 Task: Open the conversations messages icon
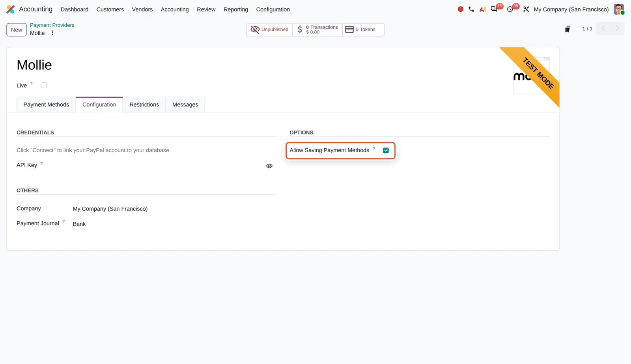(494, 9)
